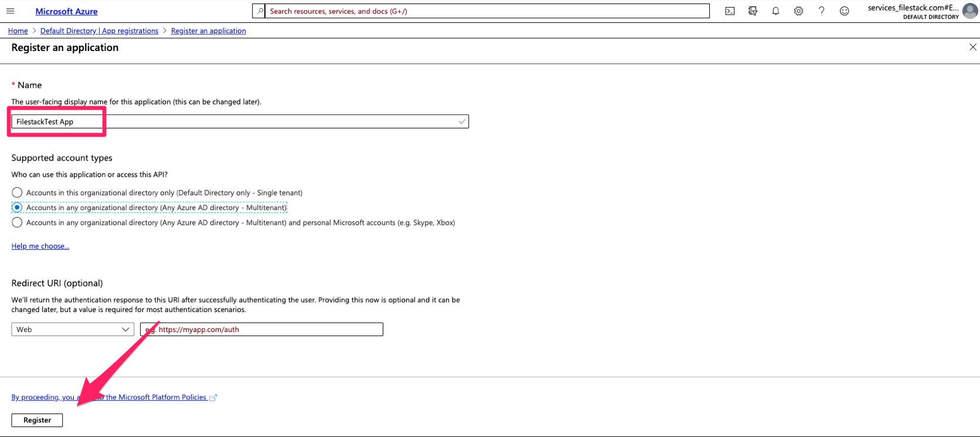Click the Register button

[37, 420]
